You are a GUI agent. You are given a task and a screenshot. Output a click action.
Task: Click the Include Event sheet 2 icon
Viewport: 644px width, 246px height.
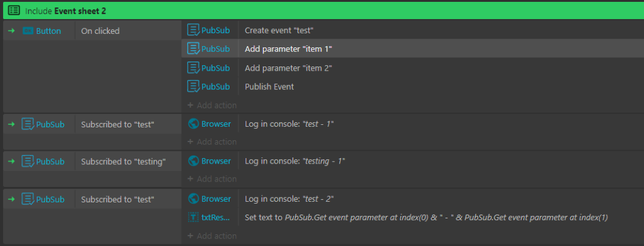pyautogui.click(x=14, y=10)
